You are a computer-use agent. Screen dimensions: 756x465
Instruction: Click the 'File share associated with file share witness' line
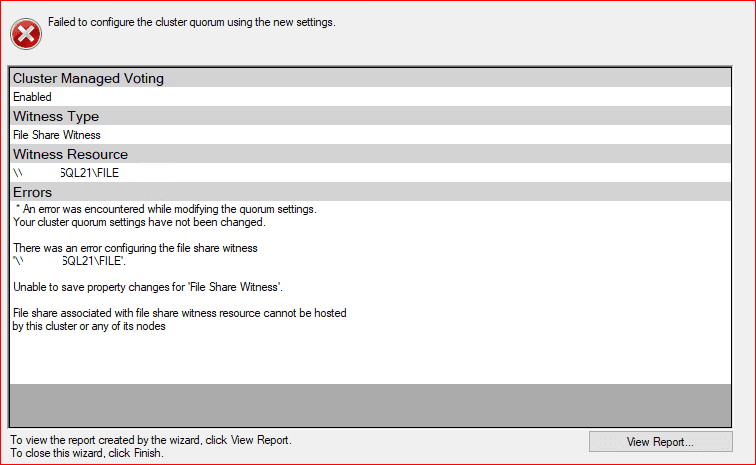pyautogui.click(x=180, y=313)
